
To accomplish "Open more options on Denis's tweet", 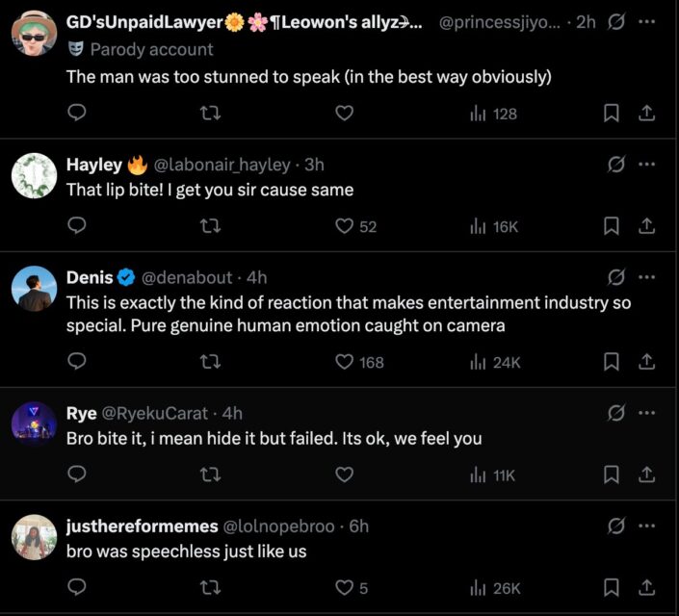I will (647, 277).
